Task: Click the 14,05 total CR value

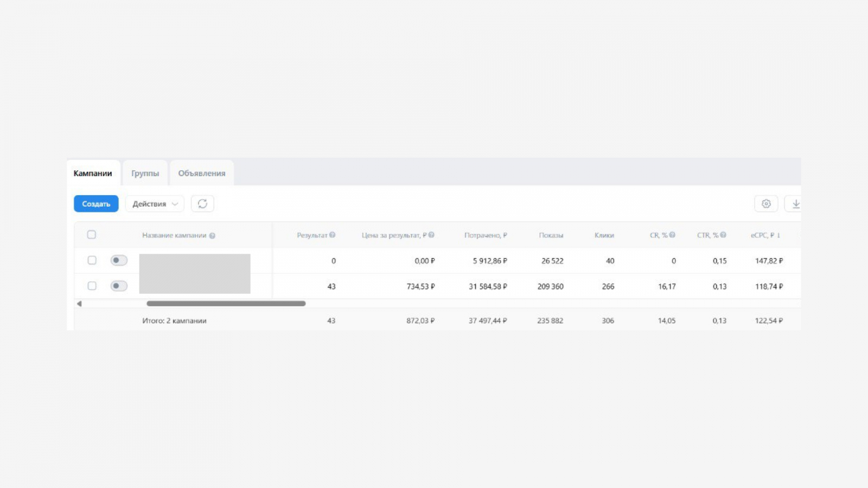Action: pyautogui.click(x=667, y=320)
